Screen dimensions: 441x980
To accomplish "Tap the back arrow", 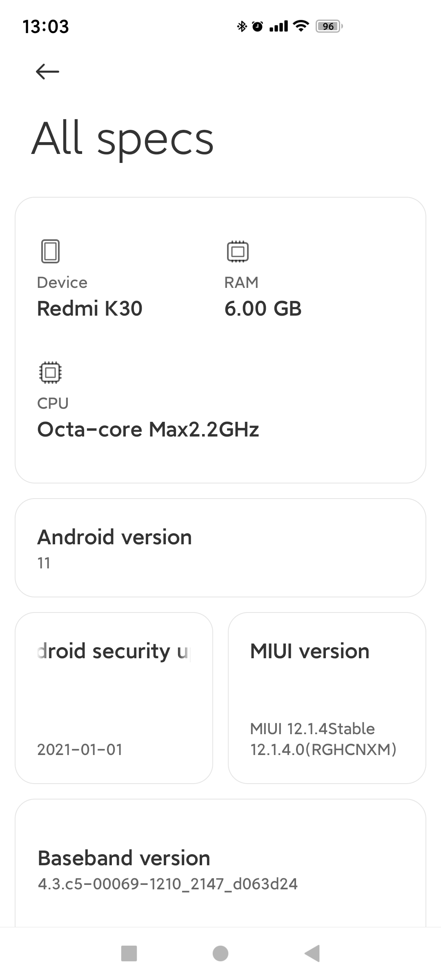I will tap(47, 72).
